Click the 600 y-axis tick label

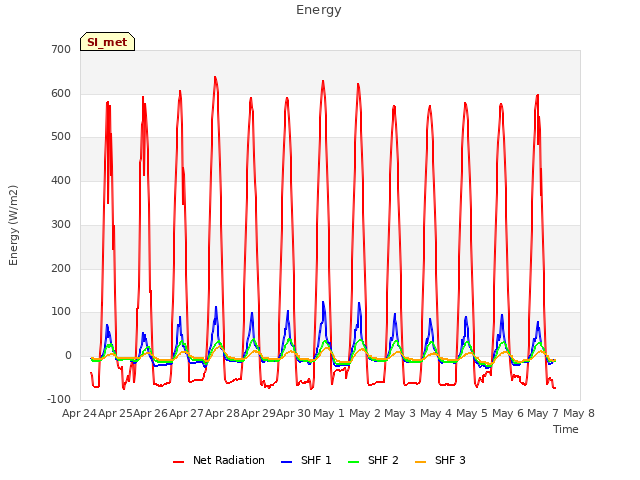61,93
